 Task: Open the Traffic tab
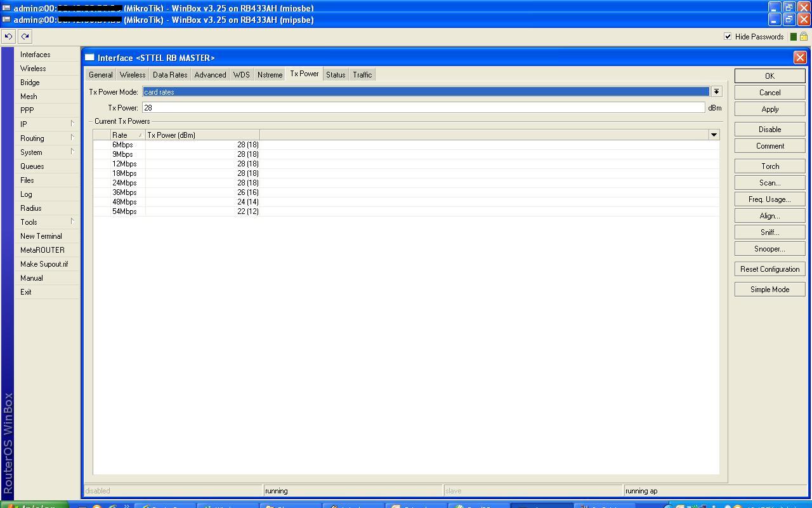362,74
